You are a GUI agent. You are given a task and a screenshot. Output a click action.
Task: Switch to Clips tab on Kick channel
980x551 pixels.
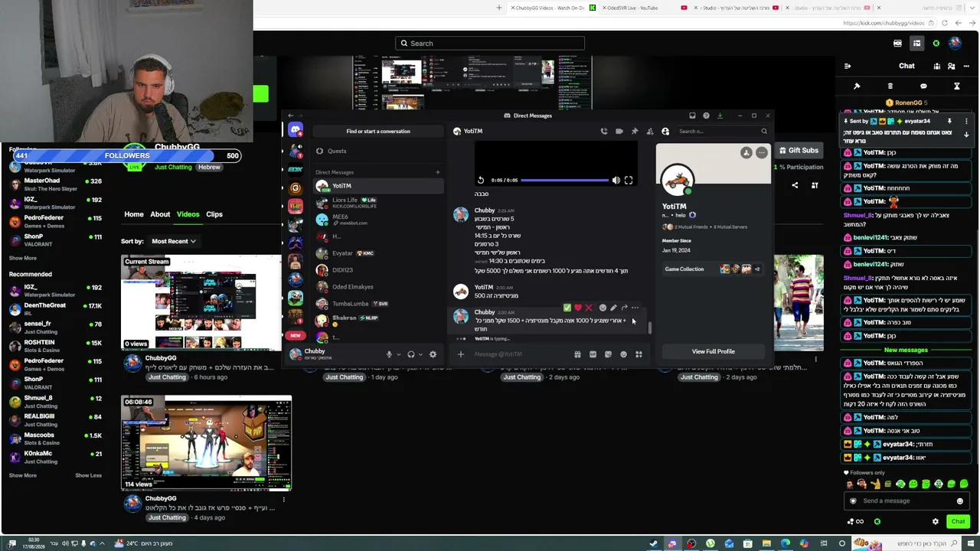[x=214, y=214]
